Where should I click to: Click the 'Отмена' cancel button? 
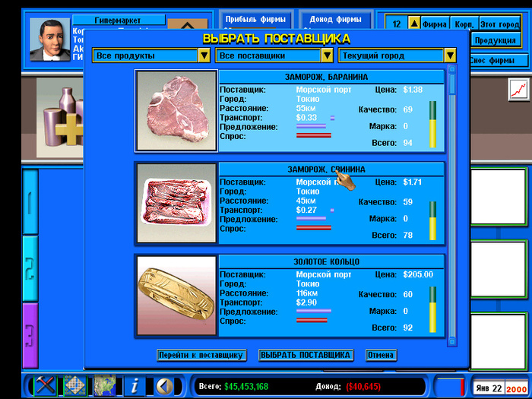click(x=381, y=355)
